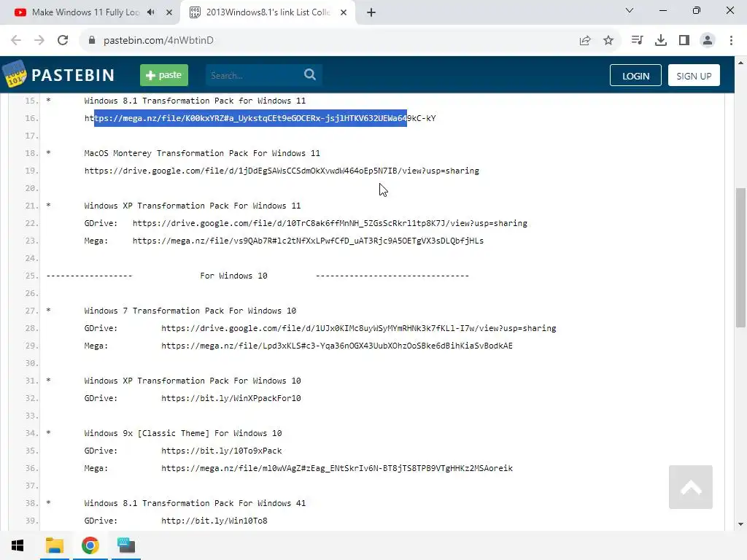Open the Chrome downloads icon
The height and width of the screenshot is (560, 747).
point(661,41)
